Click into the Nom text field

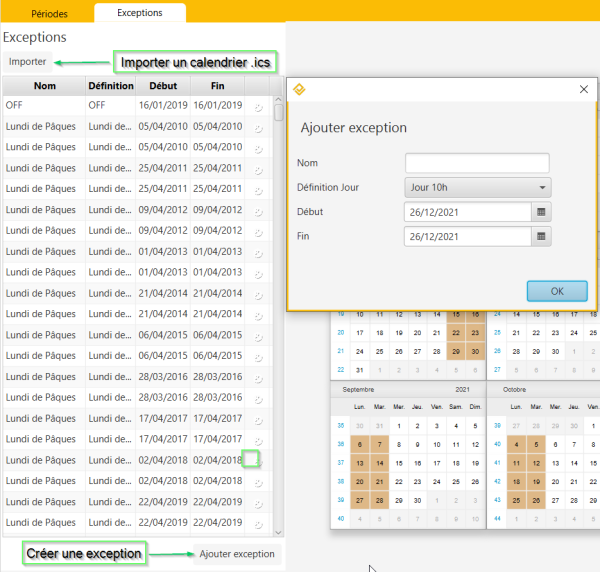coord(477,163)
